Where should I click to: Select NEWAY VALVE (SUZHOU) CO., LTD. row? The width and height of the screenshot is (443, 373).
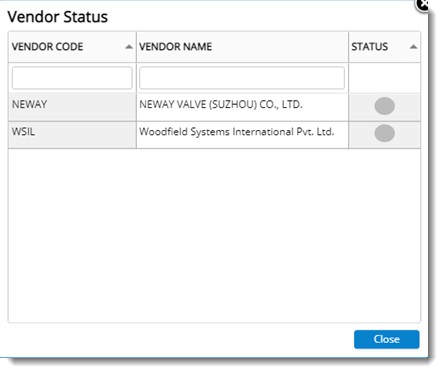click(214, 107)
